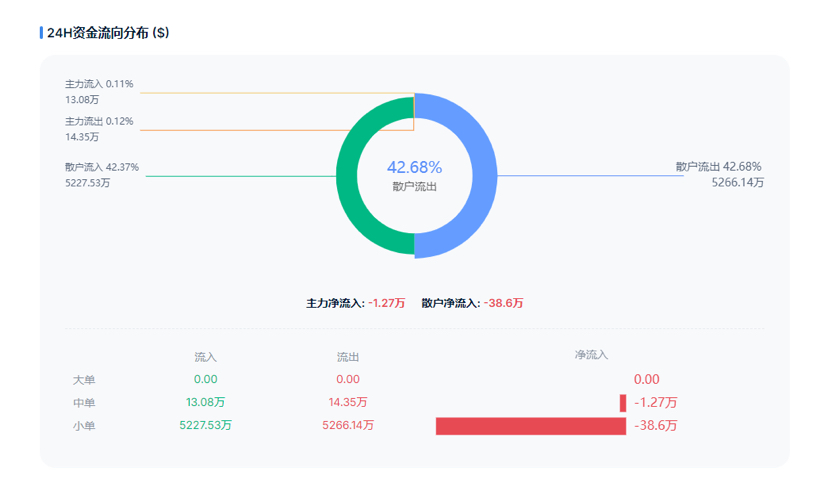Click the green retail inflow donut segment
This screenshot has height=487, width=828.
pyautogui.click(x=347, y=176)
